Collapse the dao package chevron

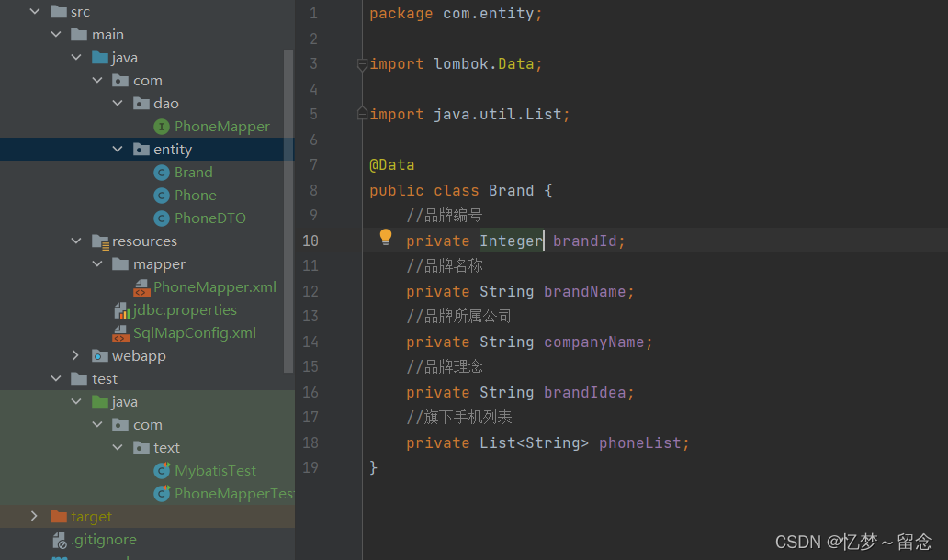(118, 104)
